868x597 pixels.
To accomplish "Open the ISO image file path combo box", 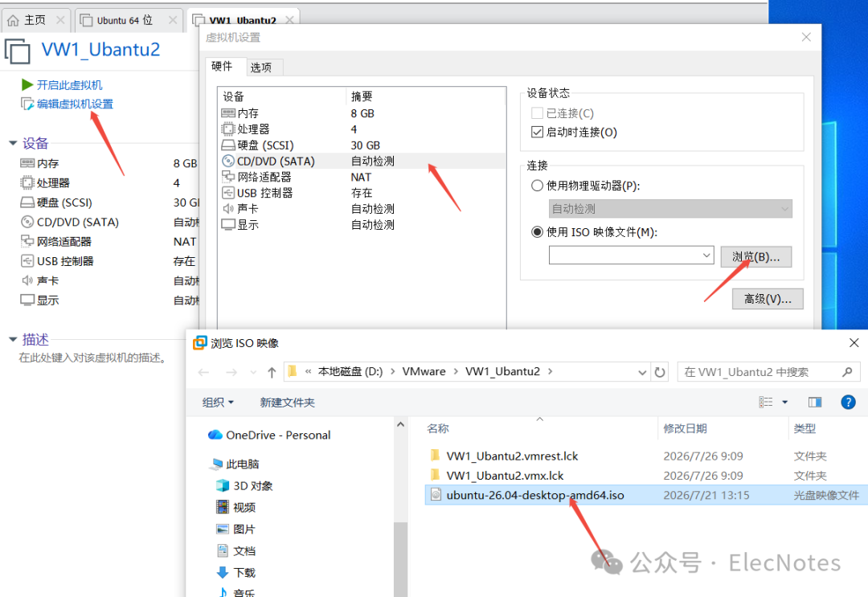I will coord(631,255).
